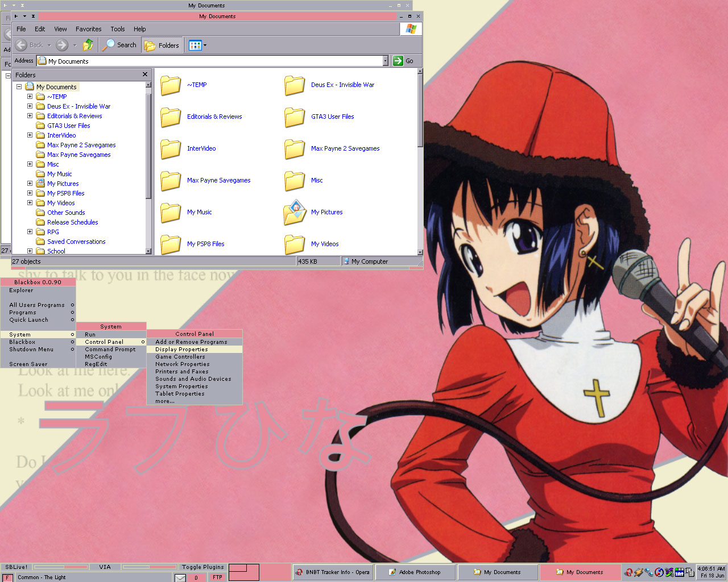Choose RegEdit in System menu
This screenshot has width=728, height=582.
(111, 364)
